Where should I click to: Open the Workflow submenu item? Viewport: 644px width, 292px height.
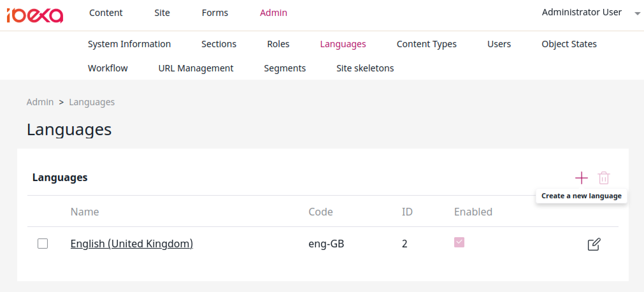108,68
